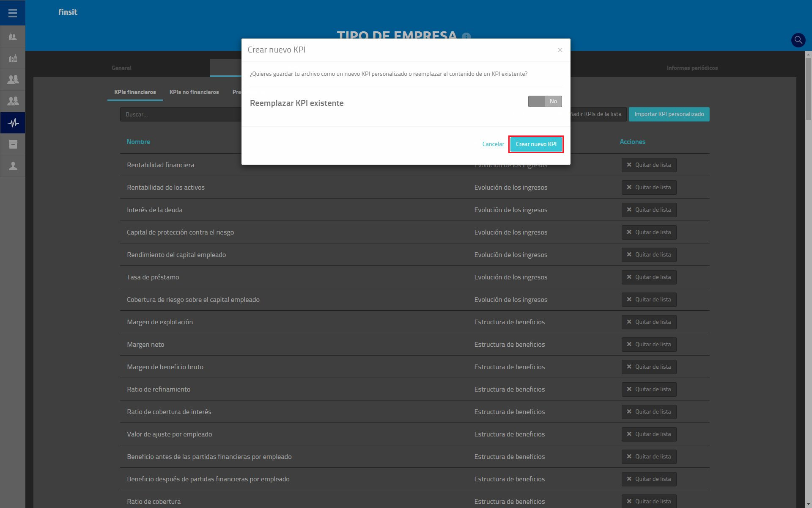Select Valor de ajuste por empleado row
The image size is (812, 508).
pyautogui.click(x=414, y=434)
